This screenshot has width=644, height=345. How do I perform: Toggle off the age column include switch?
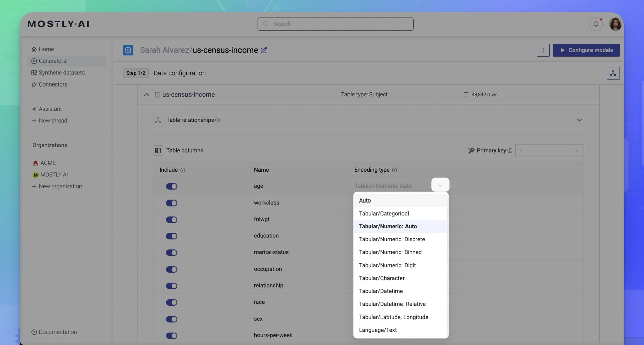coord(172,186)
